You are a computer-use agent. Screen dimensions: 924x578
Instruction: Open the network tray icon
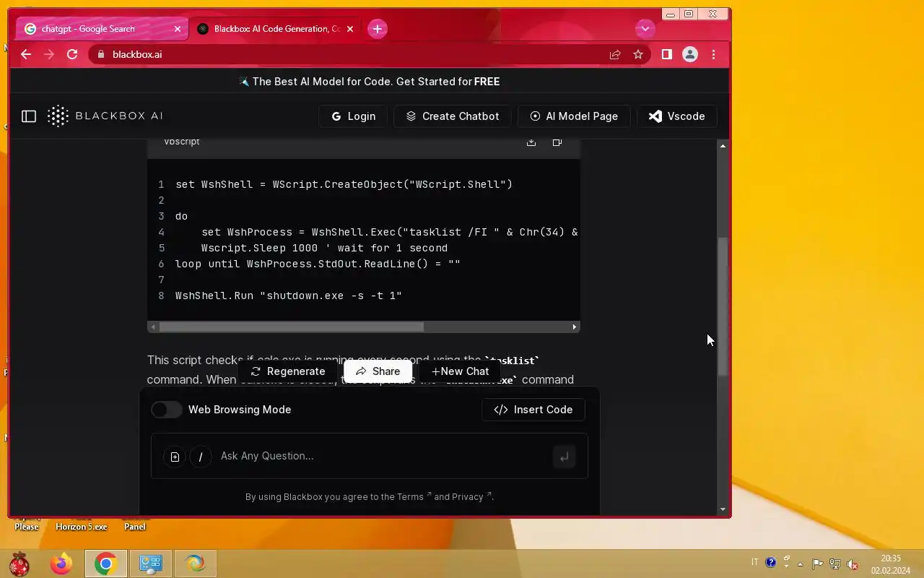835,564
